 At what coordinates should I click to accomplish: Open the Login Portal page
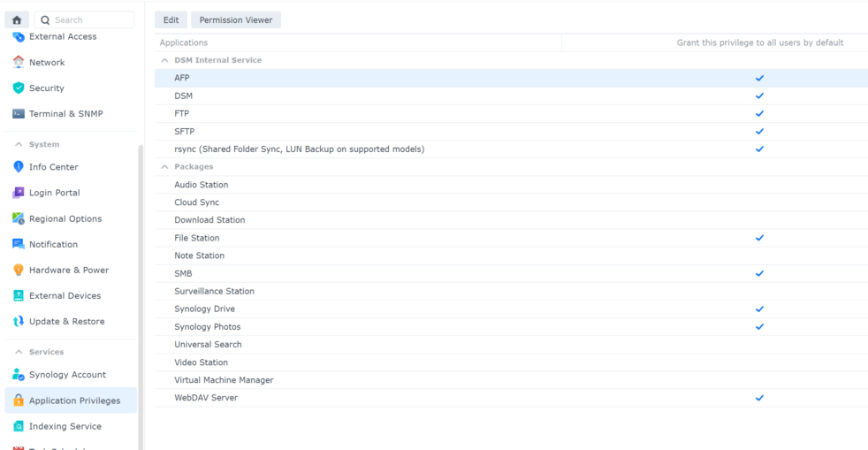tap(71, 193)
